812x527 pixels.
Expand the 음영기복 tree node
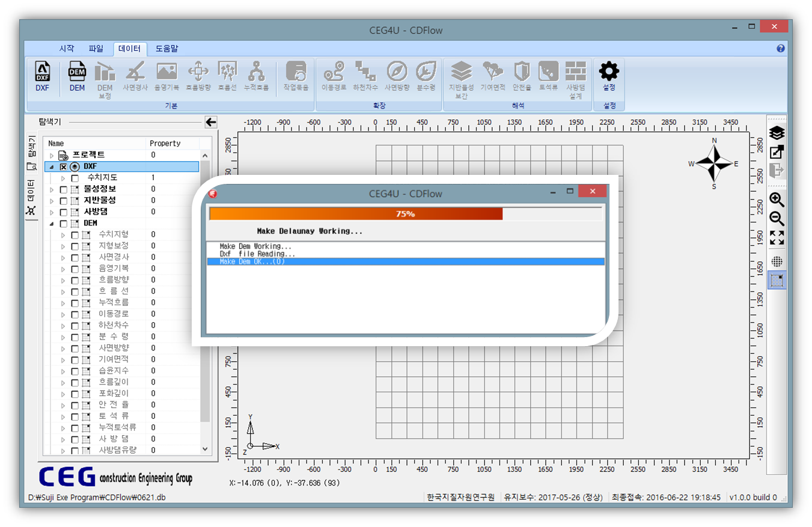coord(63,269)
